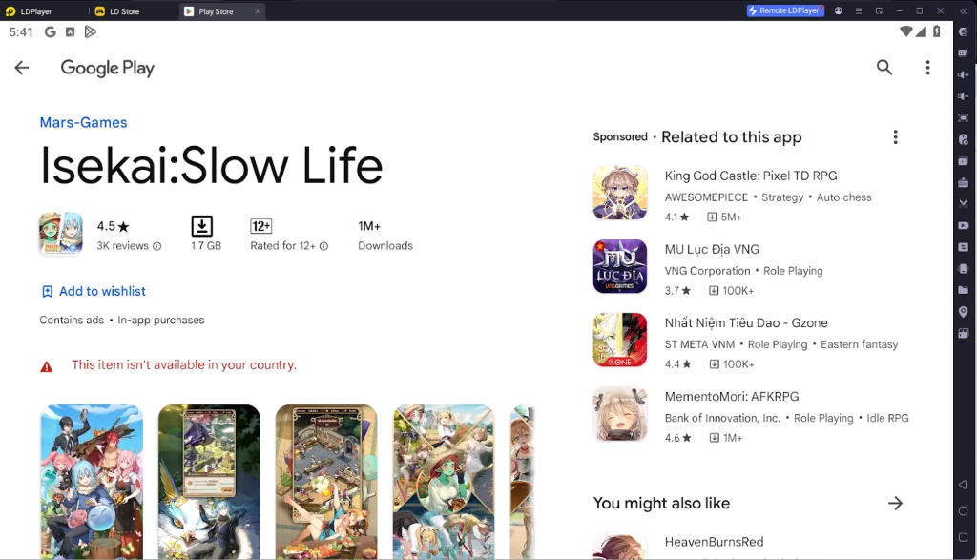
Task: Click the 1M+ Downloads text
Action: coord(385,236)
